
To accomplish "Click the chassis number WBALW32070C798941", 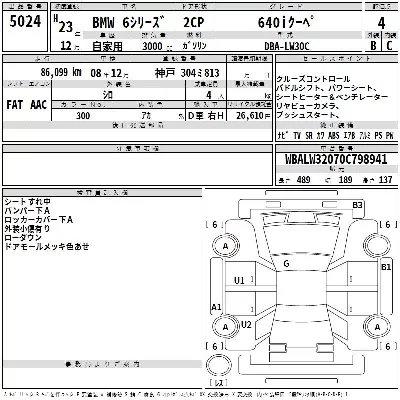I will (x=336, y=159).
